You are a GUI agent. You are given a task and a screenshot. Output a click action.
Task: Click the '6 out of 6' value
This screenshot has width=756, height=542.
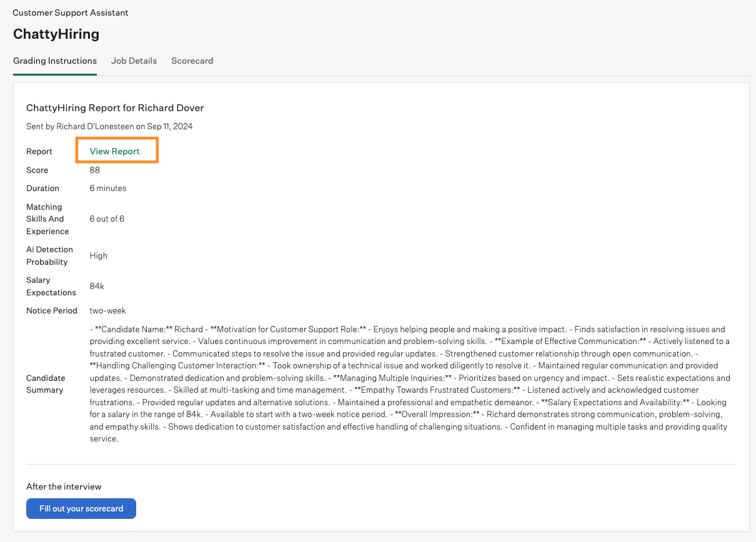tap(107, 219)
